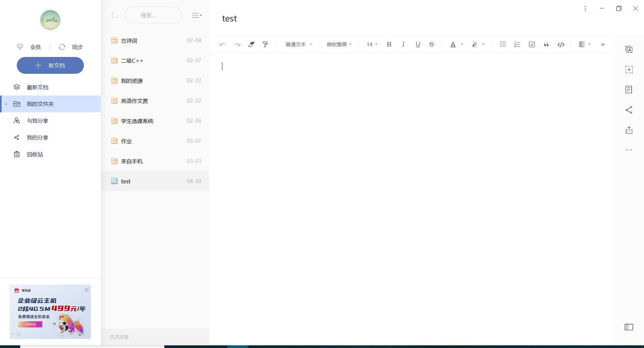Open the 微软雅黑 font dropdown
644x348 pixels.
(339, 44)
